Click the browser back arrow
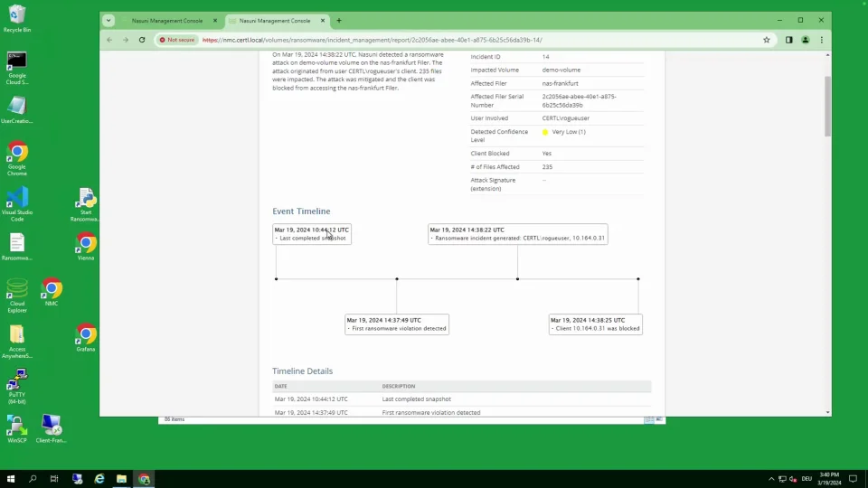 coord(109,40)
